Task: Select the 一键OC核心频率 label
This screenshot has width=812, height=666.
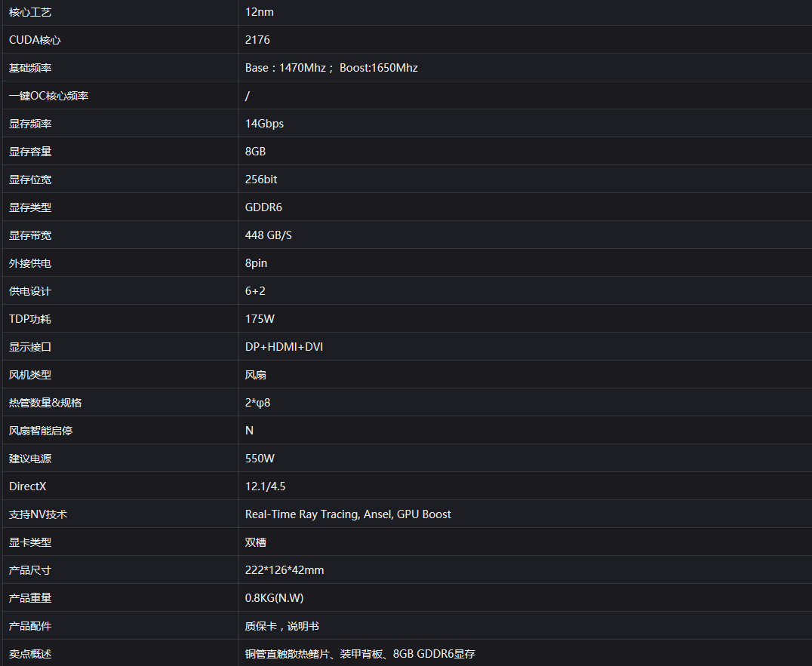Action: 49,96
